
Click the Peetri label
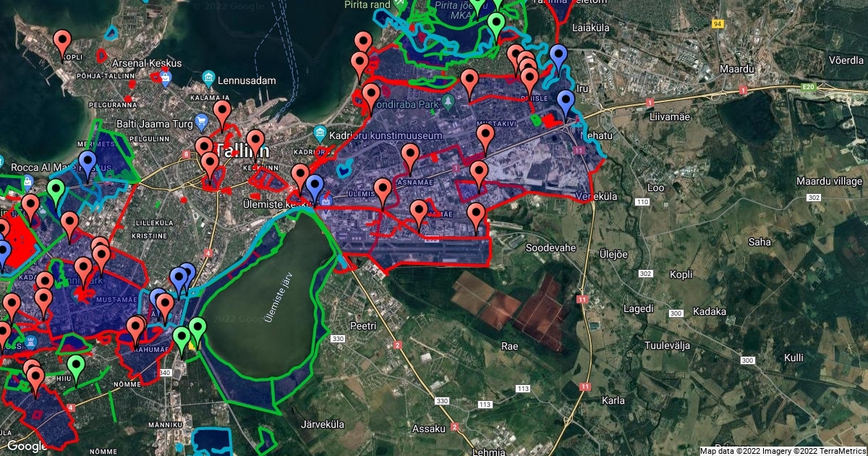(x=363, y=326)
